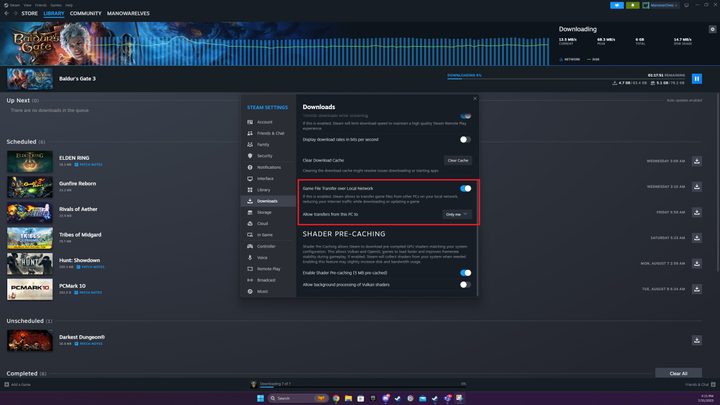Open Account settings in sidebar

(x=268, y=122)
